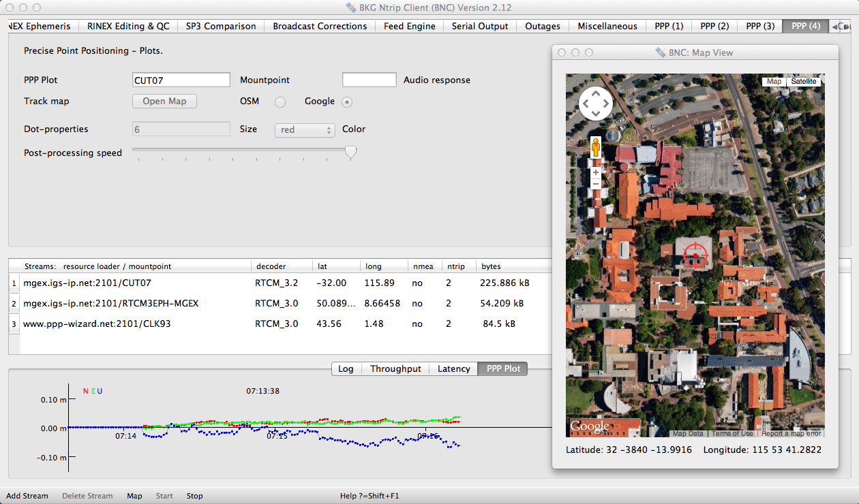Click the Google logo on map
859x504 pixels.
tap(590, 427)
